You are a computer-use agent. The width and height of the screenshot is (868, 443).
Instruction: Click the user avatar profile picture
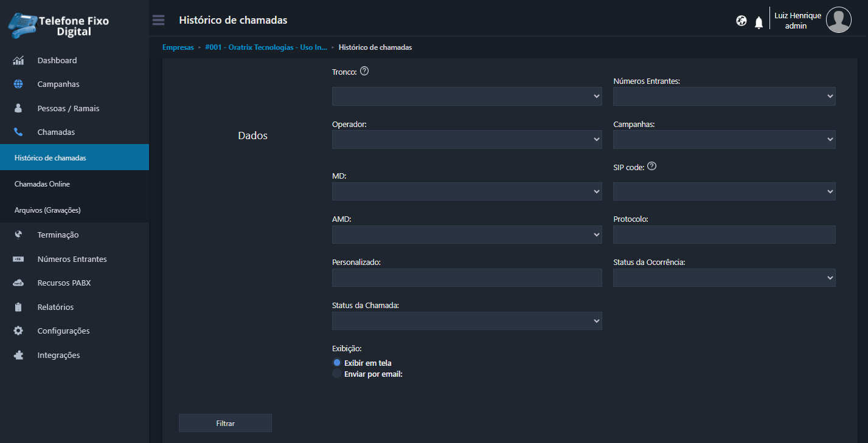838,20
